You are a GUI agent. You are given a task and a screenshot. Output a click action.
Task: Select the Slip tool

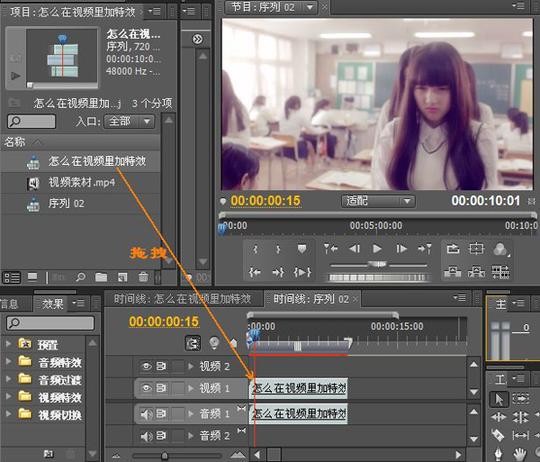[521, 435]
